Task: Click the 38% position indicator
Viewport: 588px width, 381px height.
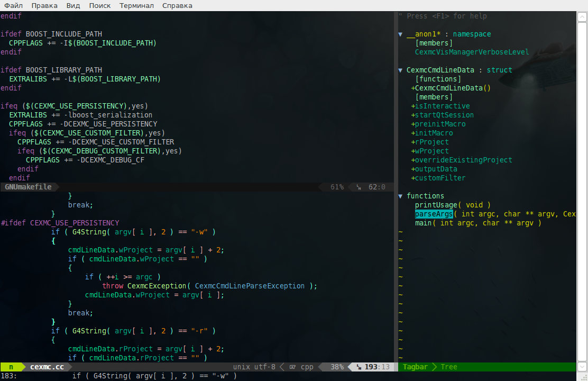Action: 337,367
